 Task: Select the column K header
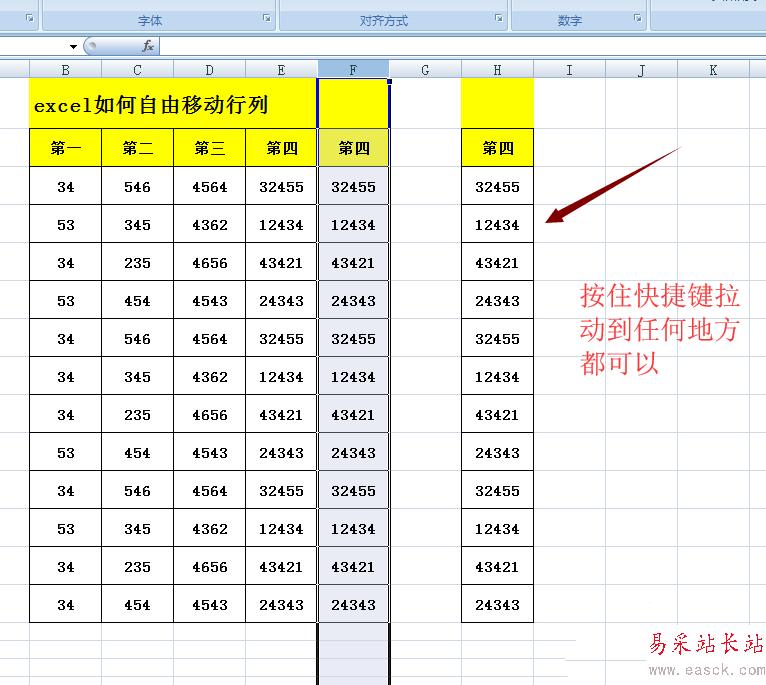[x=713, y=69]
